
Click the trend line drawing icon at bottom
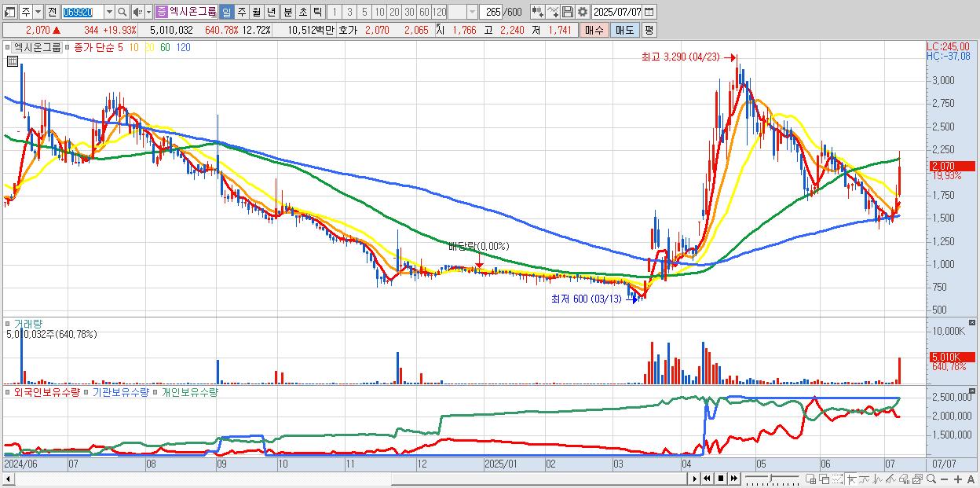pos(865,479)
